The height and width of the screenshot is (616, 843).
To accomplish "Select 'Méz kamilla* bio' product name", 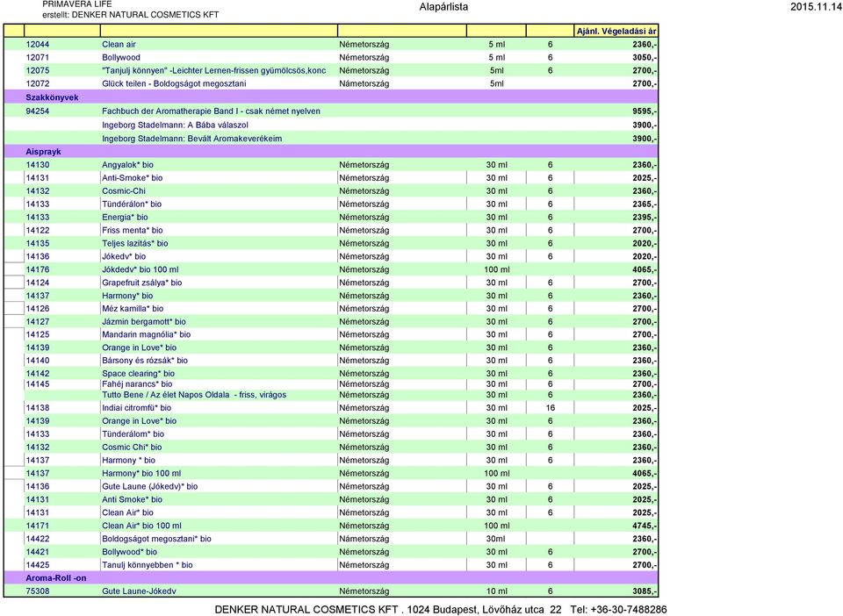I will [133, 309].
